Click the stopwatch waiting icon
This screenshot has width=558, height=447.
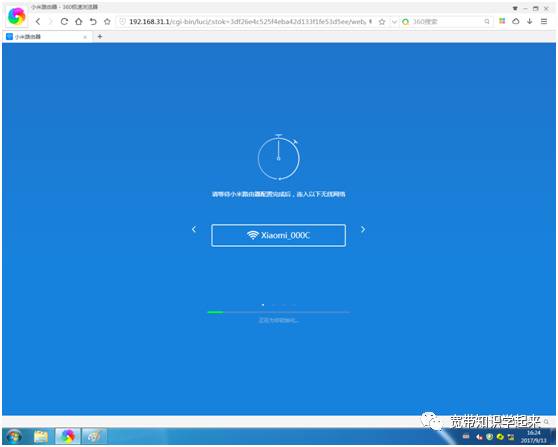[279, 157]
